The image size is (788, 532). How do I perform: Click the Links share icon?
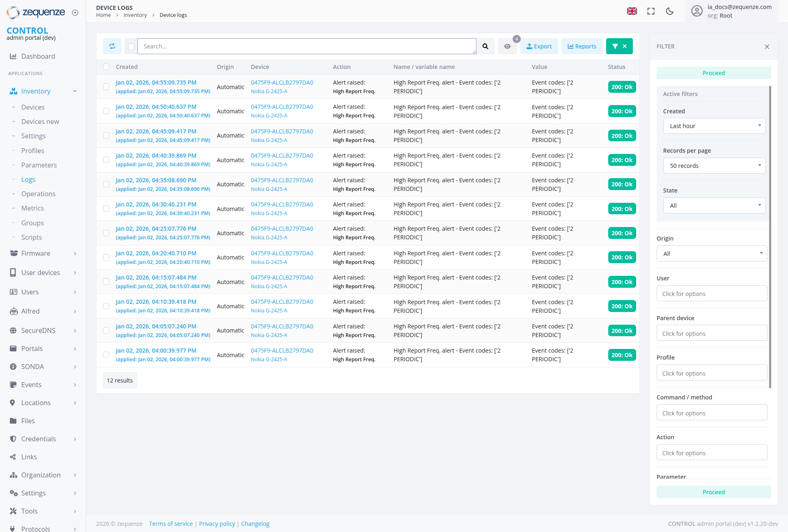point(13,457)
